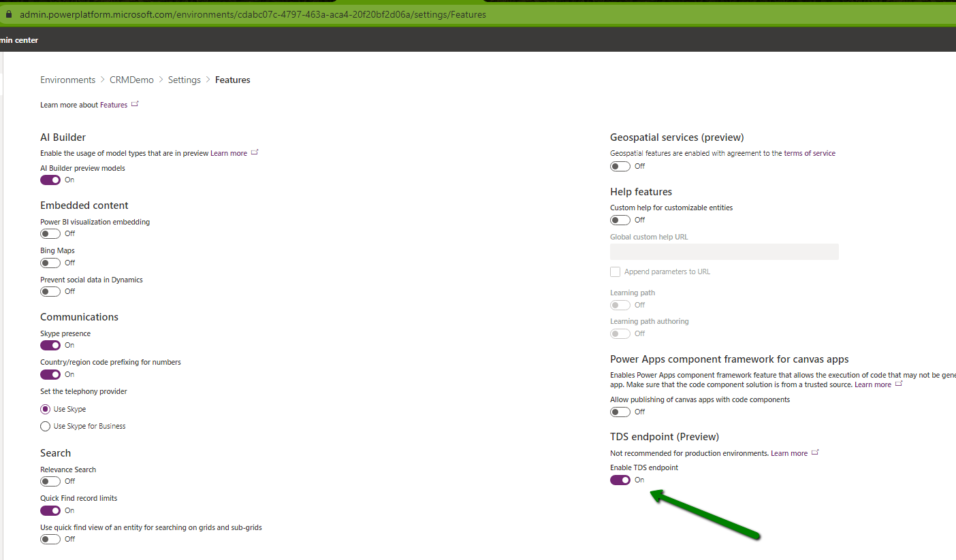Click external link icon next to AI Builder Learn more

[255, 152]
